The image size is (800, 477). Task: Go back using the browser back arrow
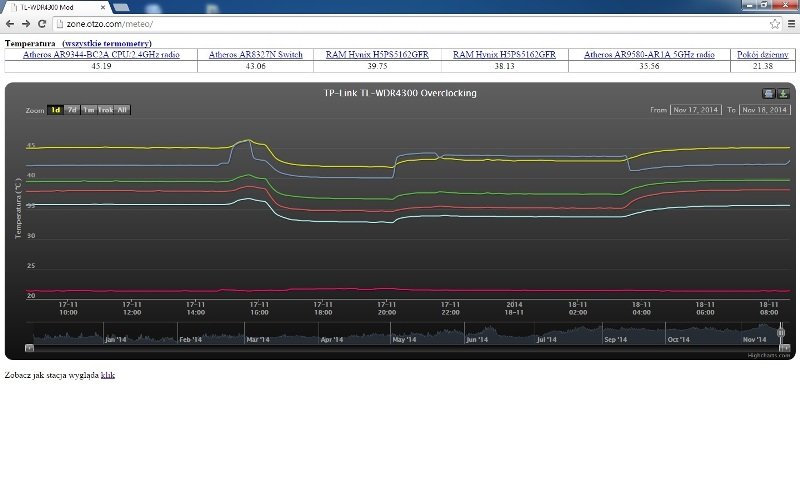10,24
